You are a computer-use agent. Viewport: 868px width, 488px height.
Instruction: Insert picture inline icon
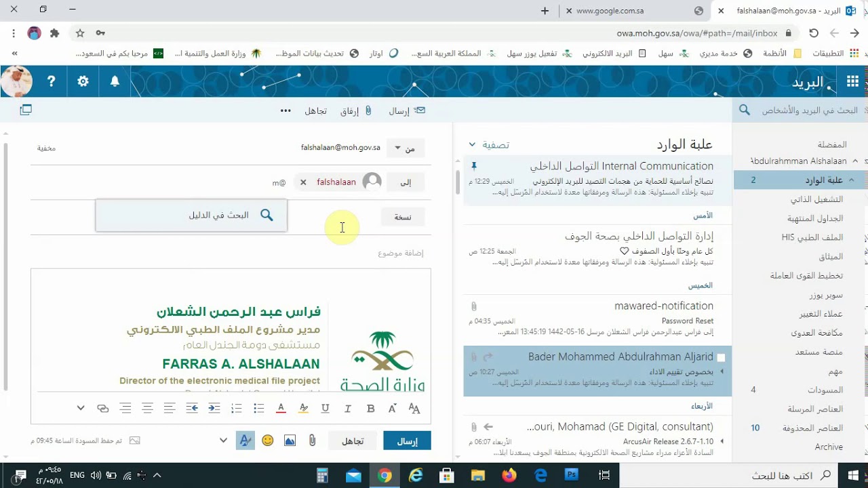(290, 441)
